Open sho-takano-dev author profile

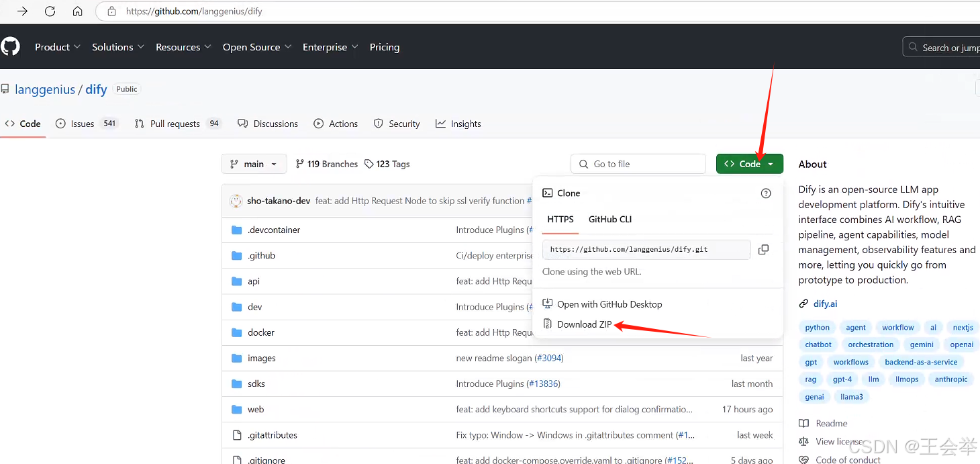[279, 201]
